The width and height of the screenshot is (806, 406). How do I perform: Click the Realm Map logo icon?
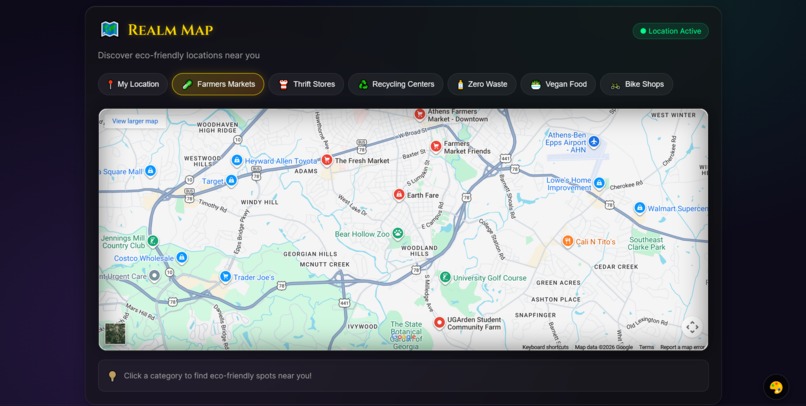tap(109, 30)
